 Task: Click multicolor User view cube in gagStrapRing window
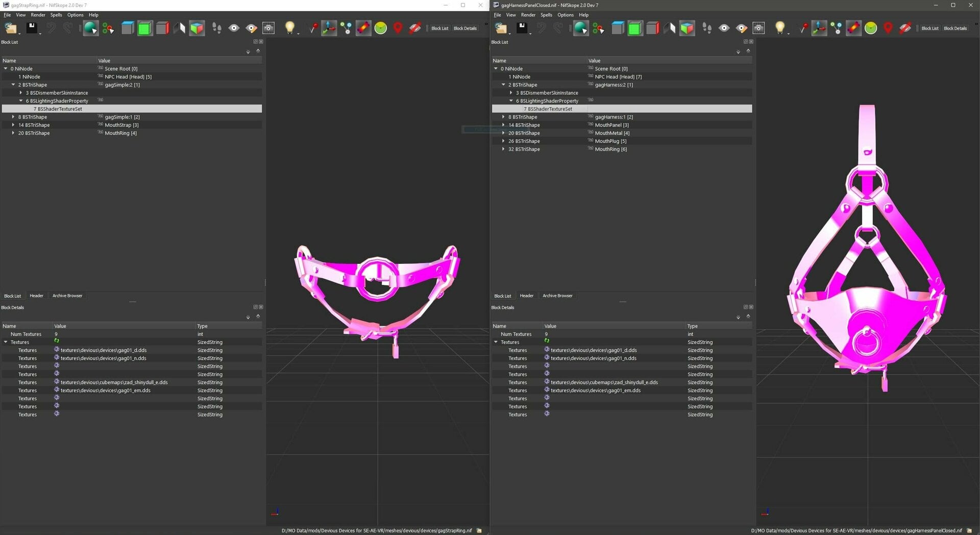(x=197, y=28)
